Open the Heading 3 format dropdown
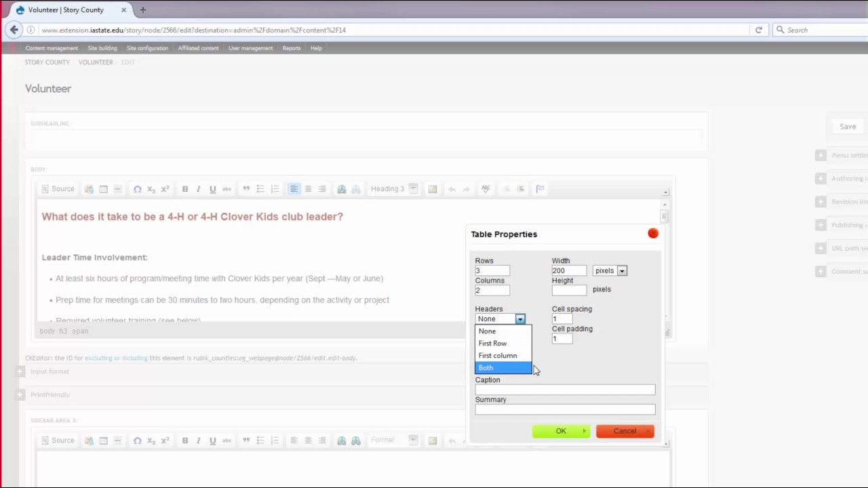 [394, 189]
